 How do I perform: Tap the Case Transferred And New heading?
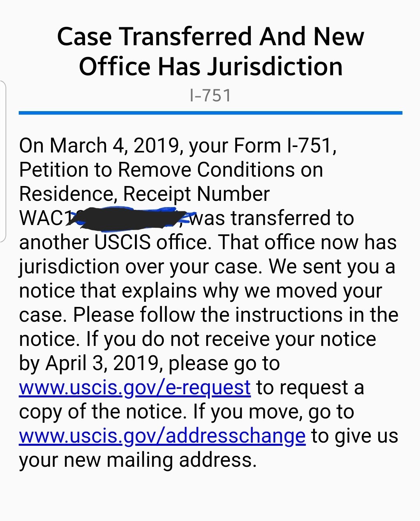coord(211,37)
